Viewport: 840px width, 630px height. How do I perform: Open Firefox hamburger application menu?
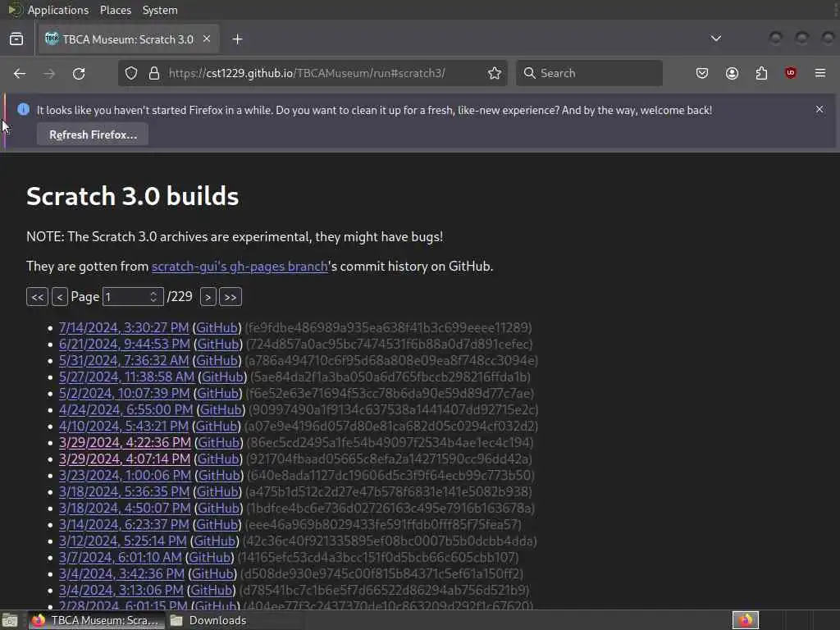820,73
